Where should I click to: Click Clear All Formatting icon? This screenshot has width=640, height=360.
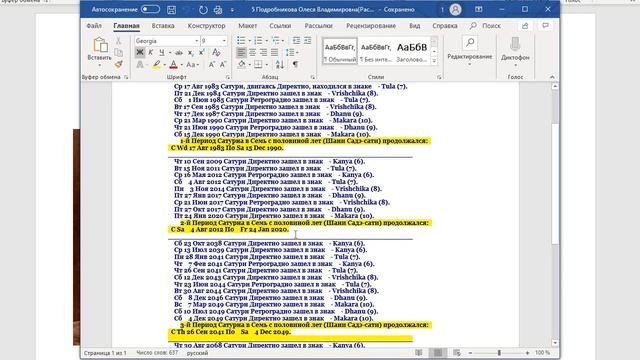[x=216, y=52]
